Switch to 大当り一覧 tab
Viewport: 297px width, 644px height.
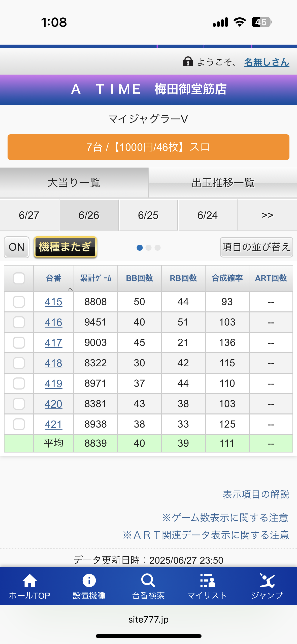pos(74,182)
